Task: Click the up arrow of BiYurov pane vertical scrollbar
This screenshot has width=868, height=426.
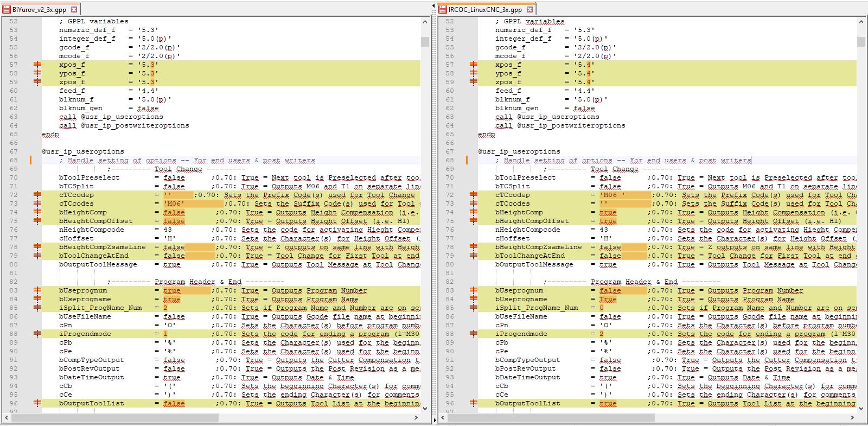Action: (425, 22)
